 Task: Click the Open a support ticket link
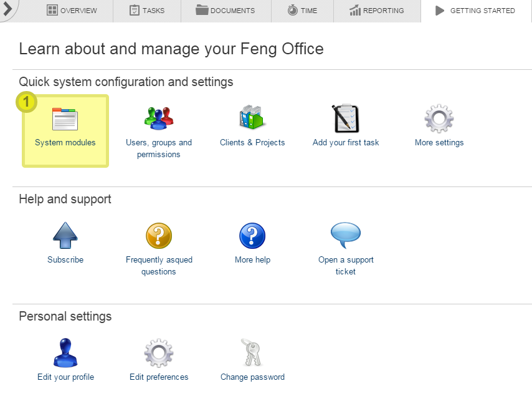tap(346, 266)
